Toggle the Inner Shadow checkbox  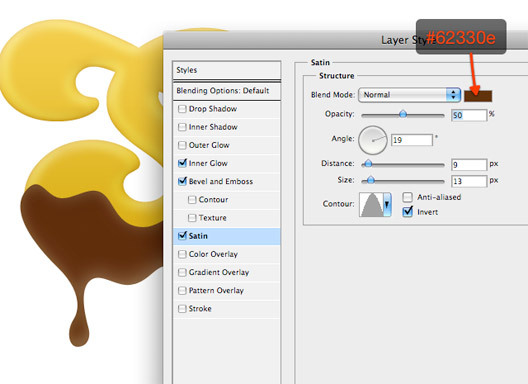(182, 127)
